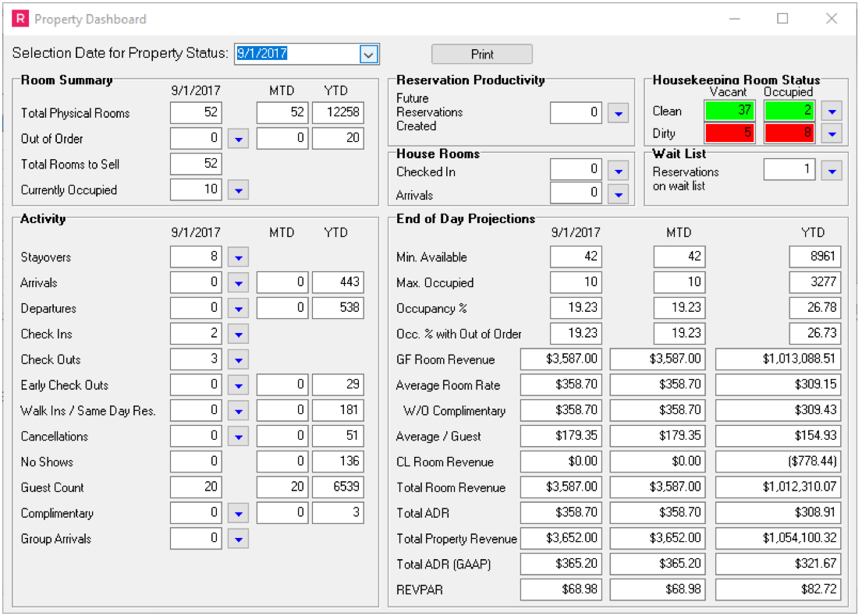Click the Print button
The height and width of the screenshot is (616, 862).
[482, 54]
